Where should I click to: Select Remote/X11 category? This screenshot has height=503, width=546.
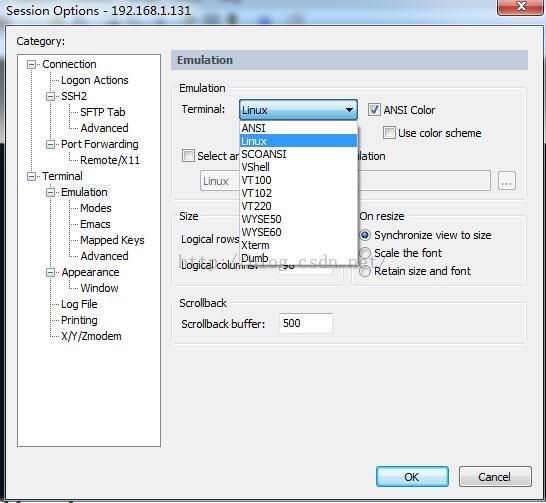tap(110, 160)
